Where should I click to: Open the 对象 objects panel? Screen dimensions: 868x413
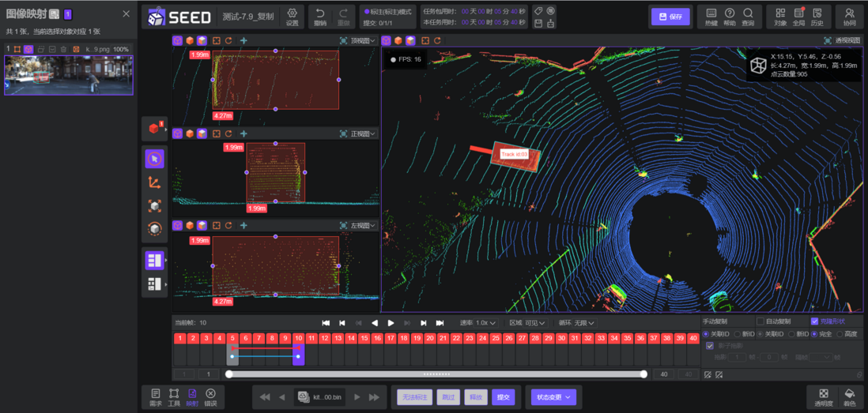coord(780,17)
